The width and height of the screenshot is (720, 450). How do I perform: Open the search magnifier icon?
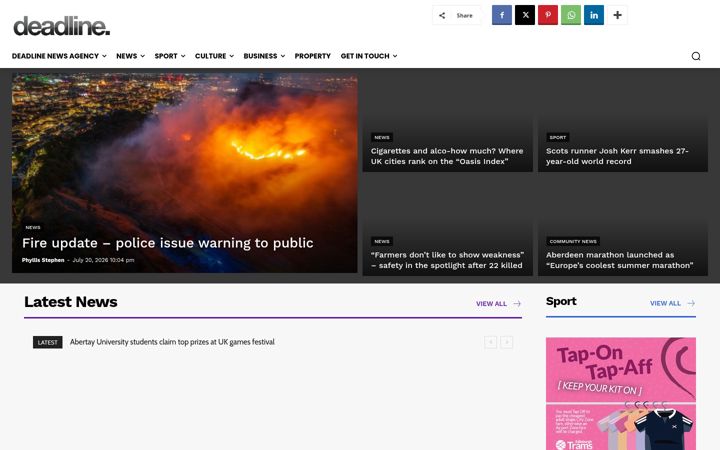click(696, 56)
